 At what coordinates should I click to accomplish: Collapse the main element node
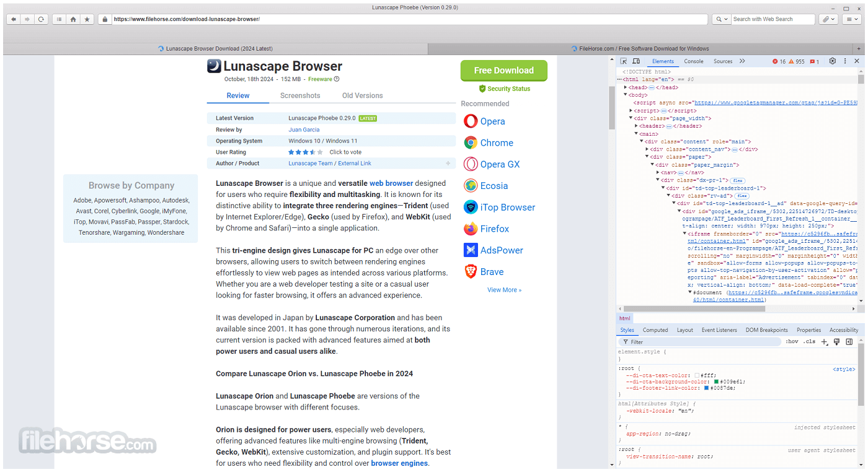(x=636, y=134)
